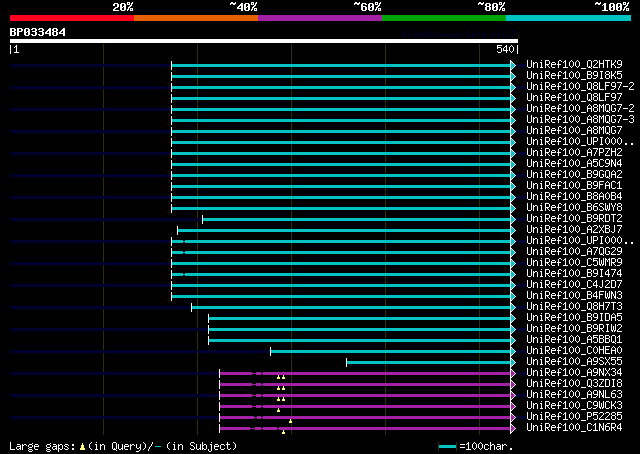Screen dimensions: 640x454
Task: Select the orange ~40% identity color segment
Action: [196, 18]
